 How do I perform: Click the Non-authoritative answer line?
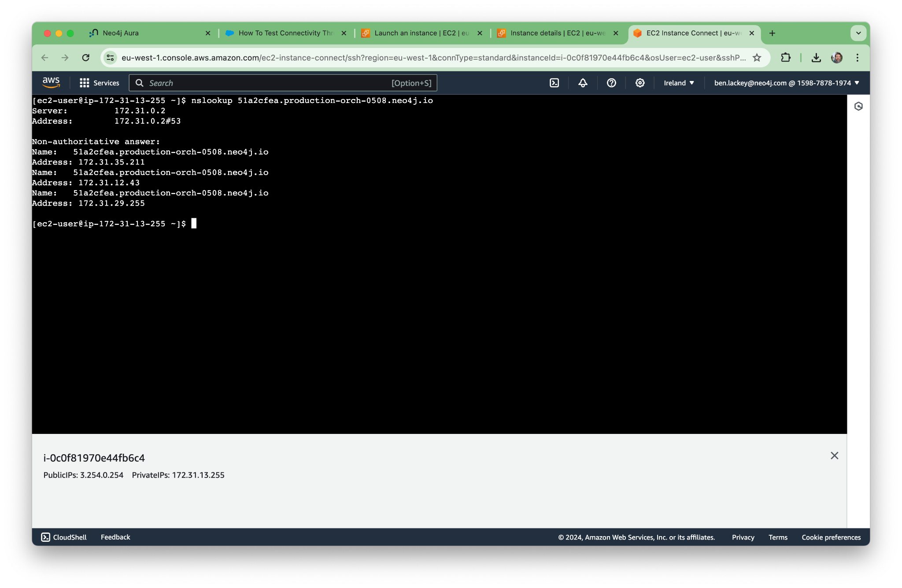click(96, 142)
